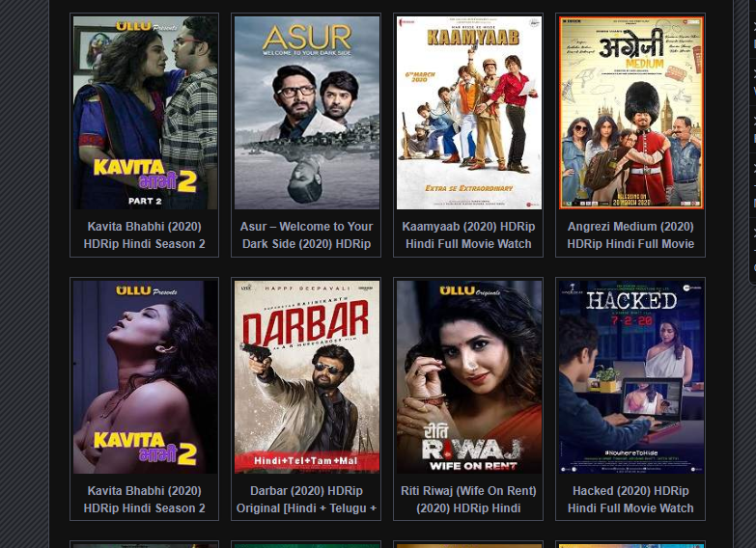
Task: Open the Kavita Bhabhi Part 2 poster
Action: [x=145, y=113]
